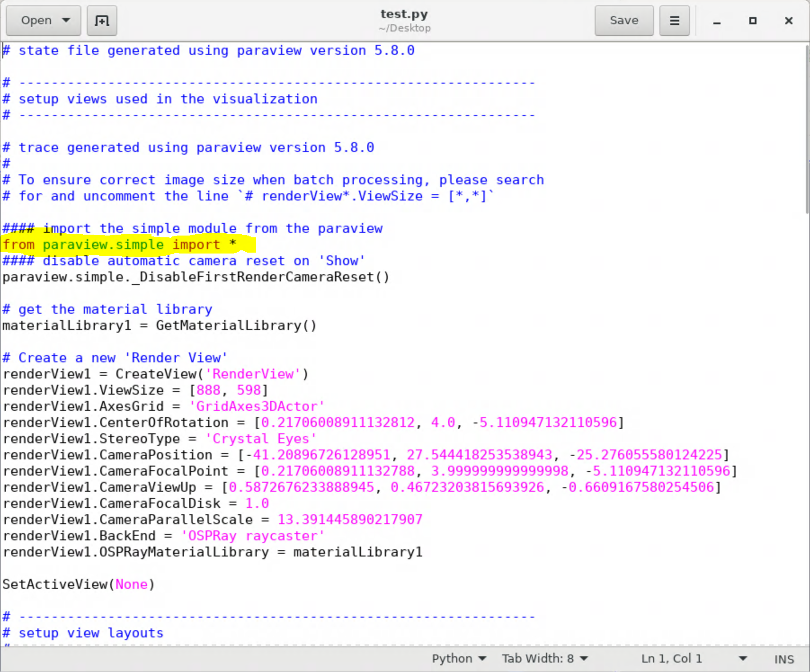810x672 pixels.
Task: Click '# To ensure correct image size' comment
Action: pos(273,180)
